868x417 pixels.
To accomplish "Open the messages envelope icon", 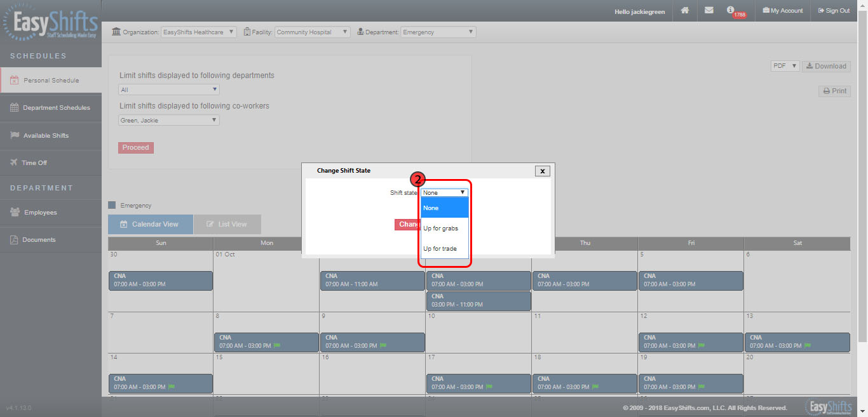I will 709,11.
